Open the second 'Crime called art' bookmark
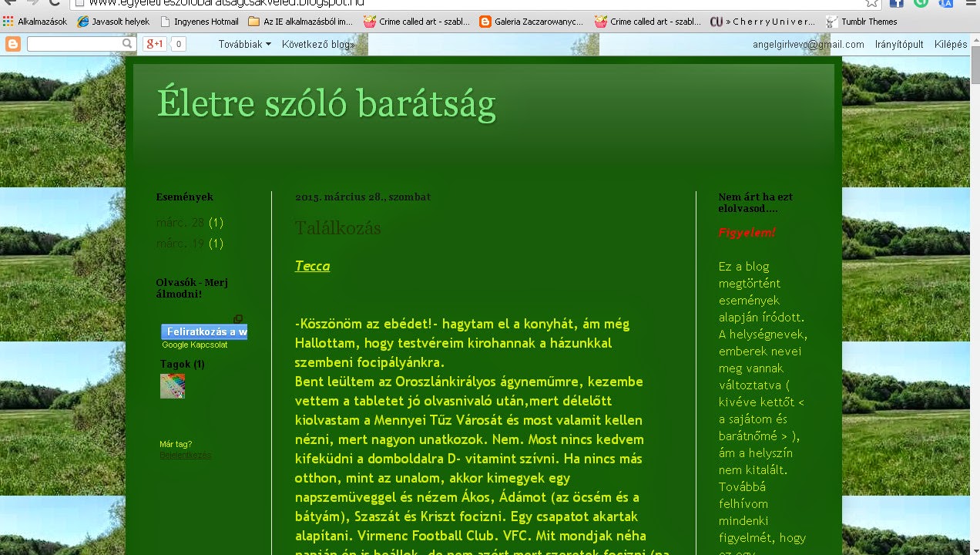The image size is (980, 555). coord(648,22)
